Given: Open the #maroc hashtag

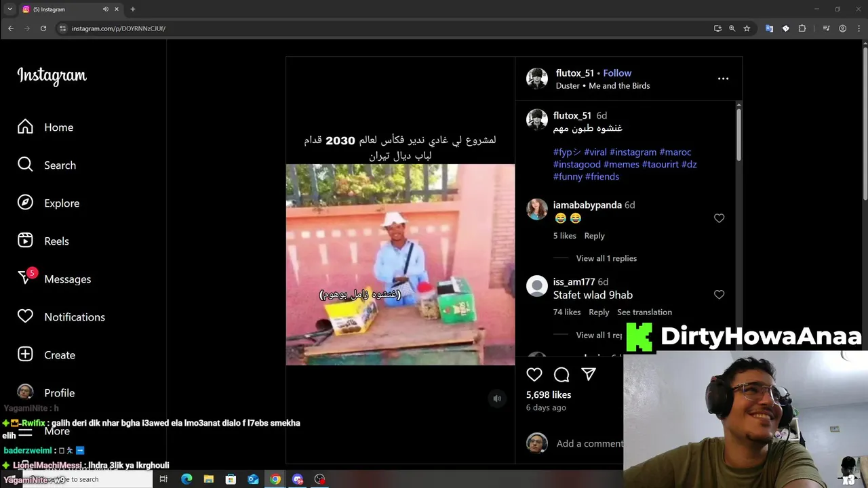Looking at the screenshot, I should point(675,152).
